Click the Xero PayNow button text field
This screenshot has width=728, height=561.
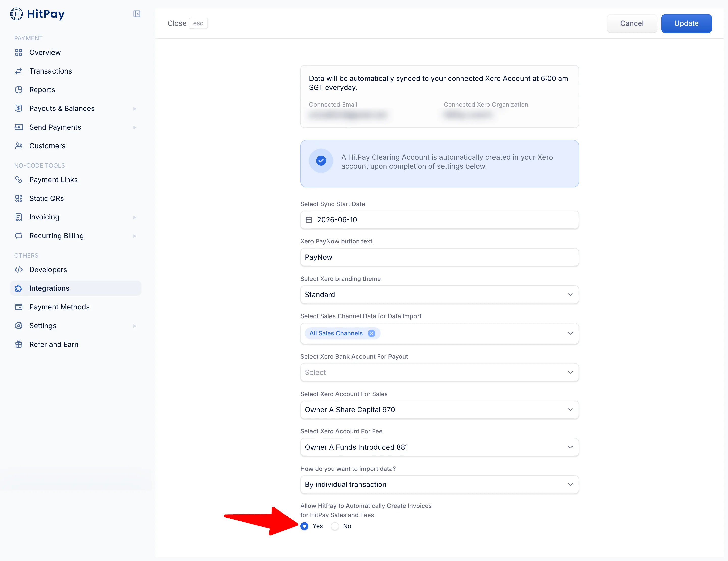439,257
